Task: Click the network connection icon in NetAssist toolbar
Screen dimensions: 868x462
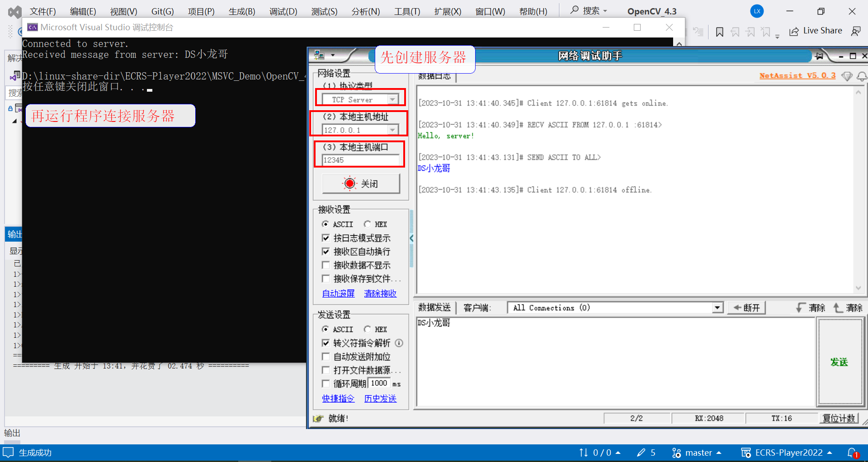Action: 320,54
